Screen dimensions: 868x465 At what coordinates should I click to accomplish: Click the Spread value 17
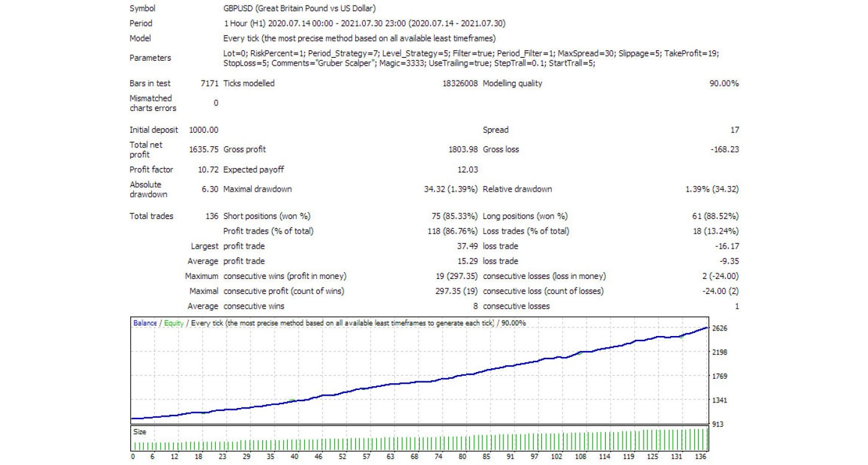pyautogui.click(x=733, y=130)
